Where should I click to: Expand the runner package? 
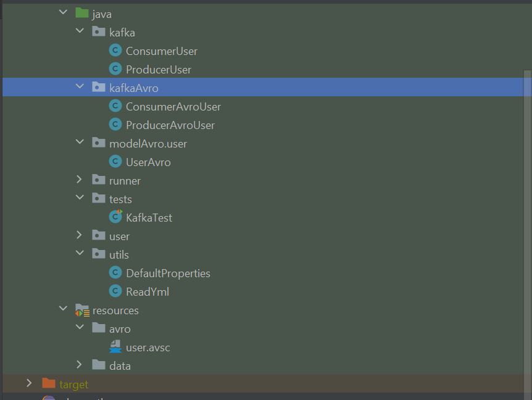(79, 179)
